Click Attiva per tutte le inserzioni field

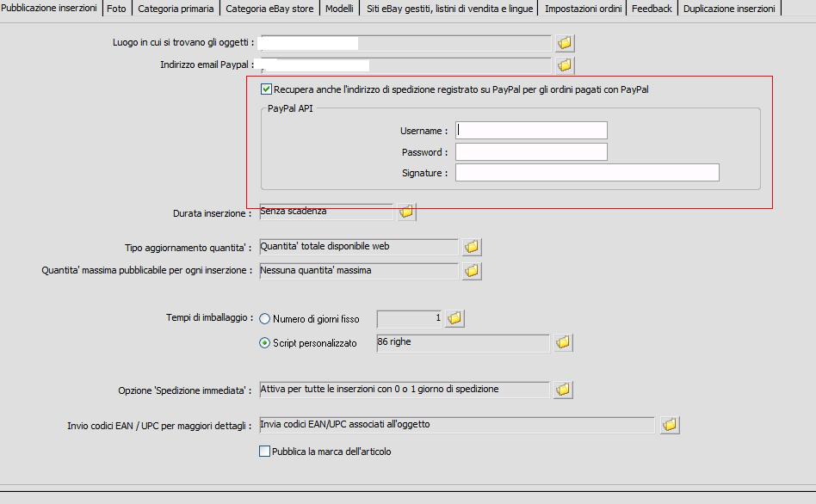point(405,390)
